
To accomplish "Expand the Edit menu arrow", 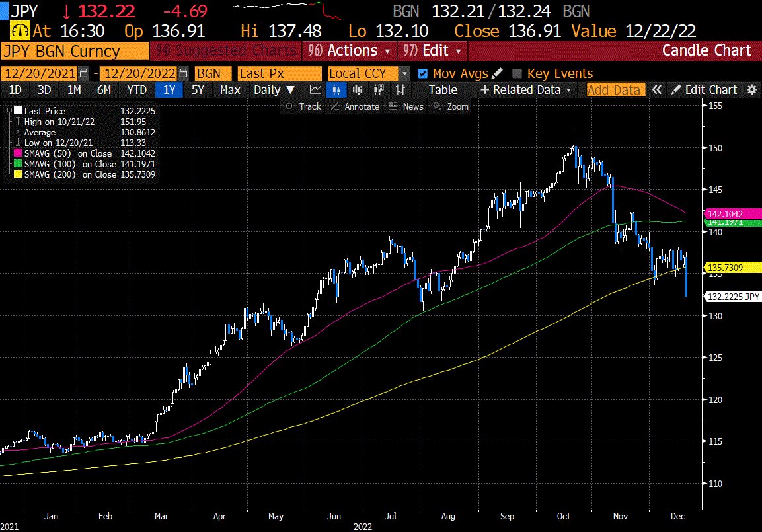I will [458, 51].
